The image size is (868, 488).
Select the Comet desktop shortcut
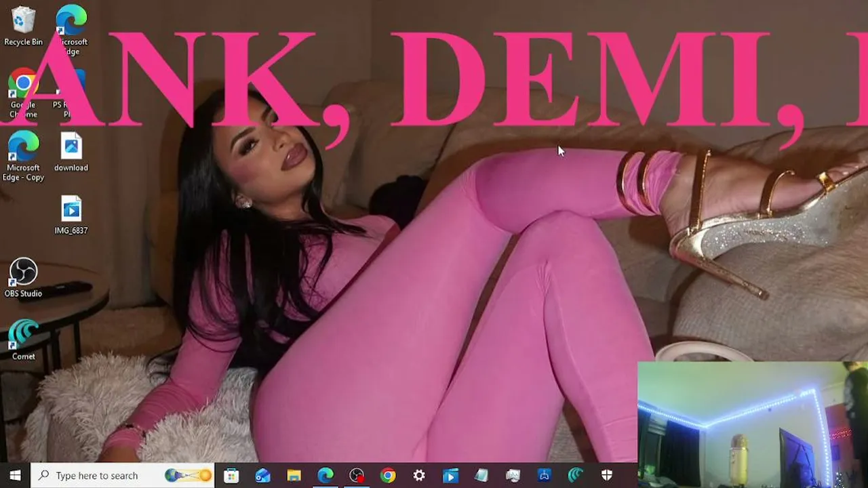pos(23,340)
